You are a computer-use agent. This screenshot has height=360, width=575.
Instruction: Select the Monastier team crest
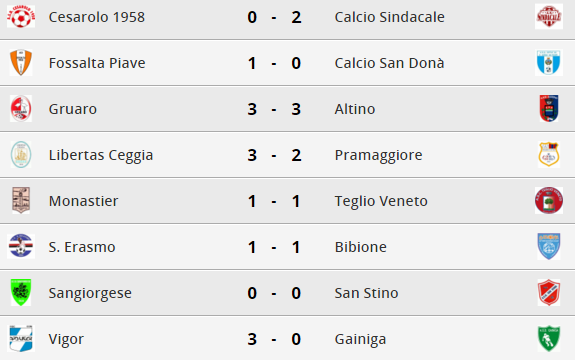coord(21,201)
